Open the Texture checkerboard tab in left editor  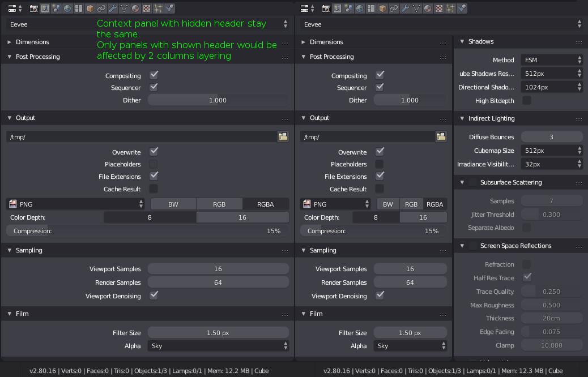pyautogui.click(x=147, y=8)
